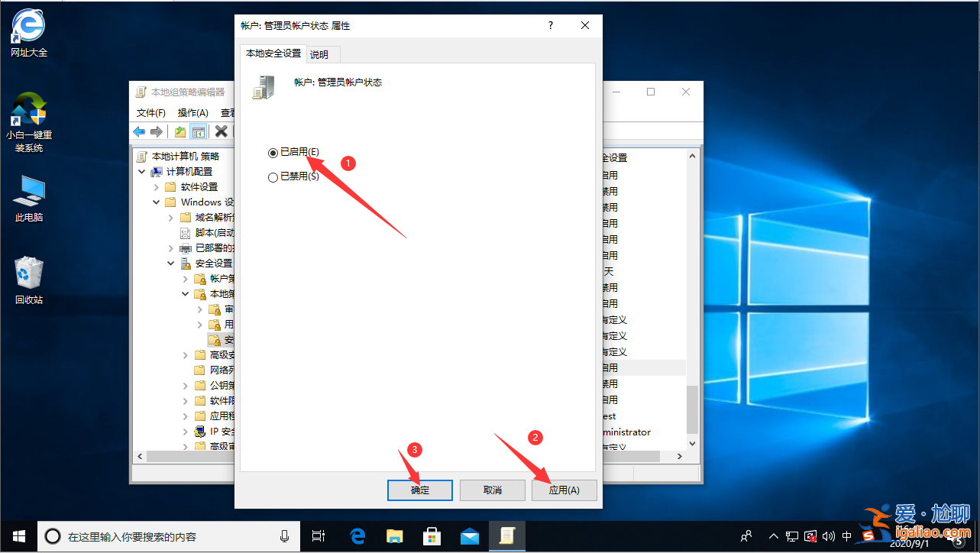Image resolution: width=980 pixels, height=553 pixels.
Task: Open Microsoft Edge from the taskbar
Action: point(357,536)
